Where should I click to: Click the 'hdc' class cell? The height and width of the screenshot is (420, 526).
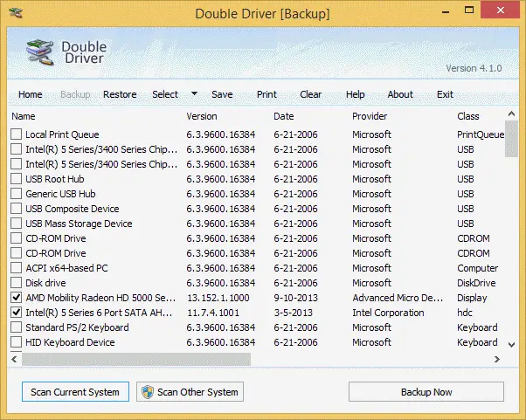pos(465,313)
